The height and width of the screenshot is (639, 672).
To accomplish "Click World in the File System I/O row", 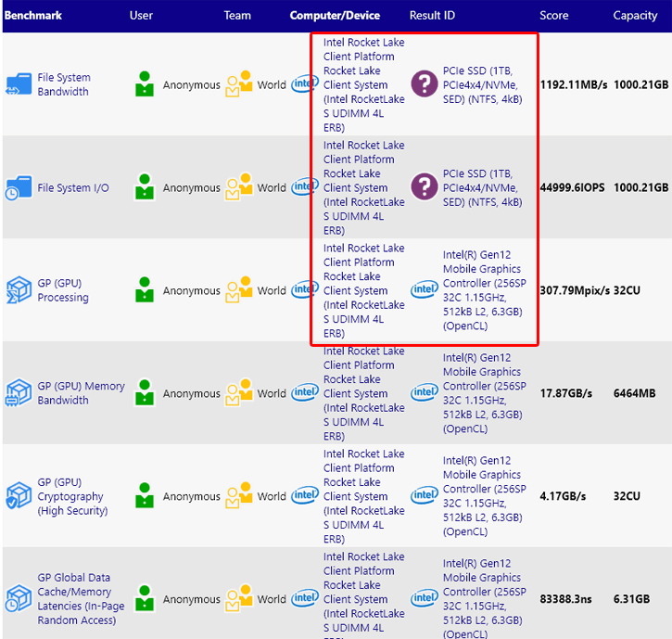I will click(x=272, y=188).
